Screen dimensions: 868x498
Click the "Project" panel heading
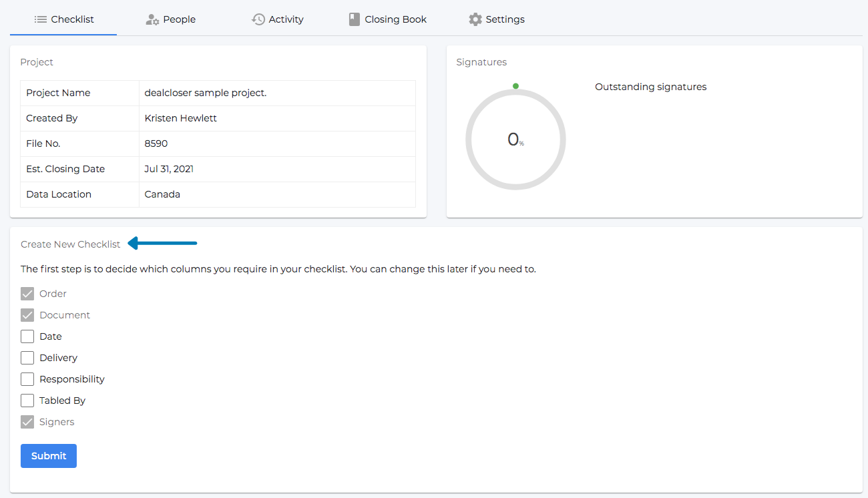pyautogui.click(x=37, y=62)
